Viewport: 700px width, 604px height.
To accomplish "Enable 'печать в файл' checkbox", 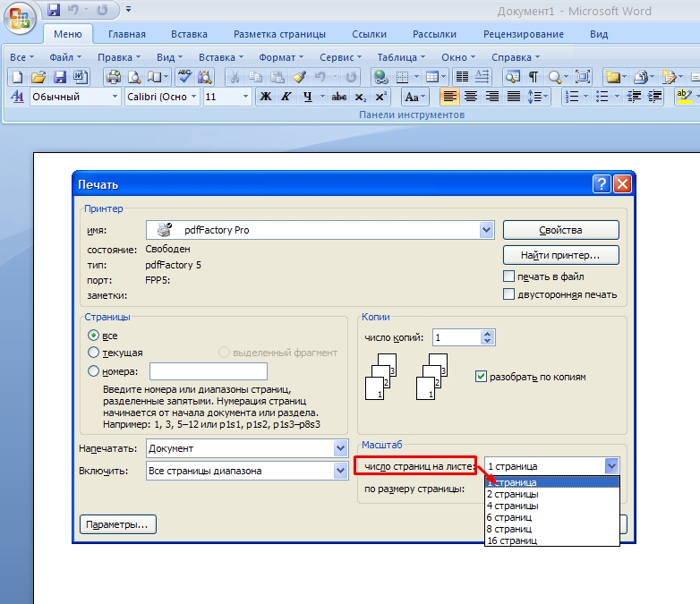I will [x=508, y=276].
